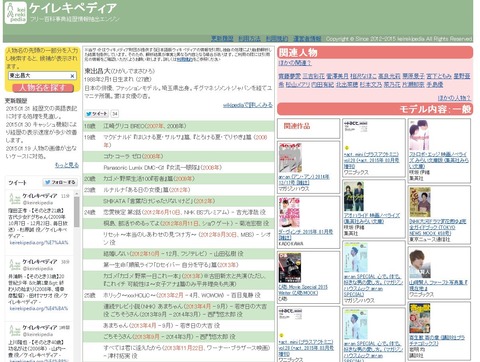480x362 pixels.
Task: Open related person 宮下ともみ
Action: tap(439, 76)
